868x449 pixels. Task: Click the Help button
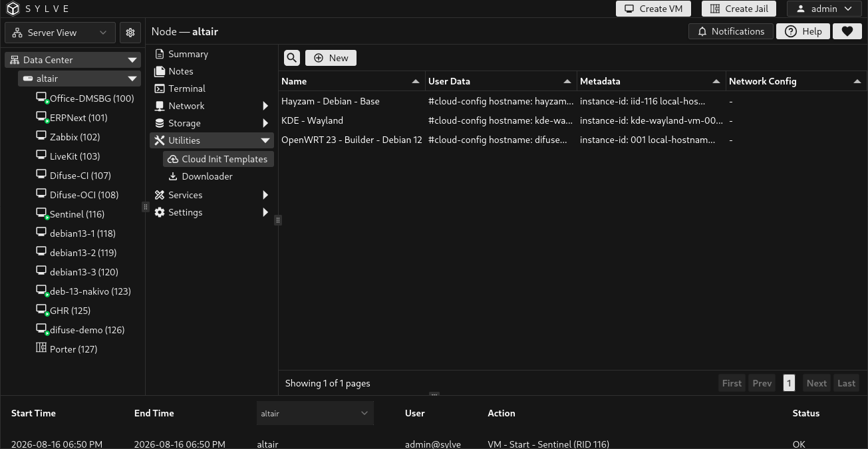point(803,31)
